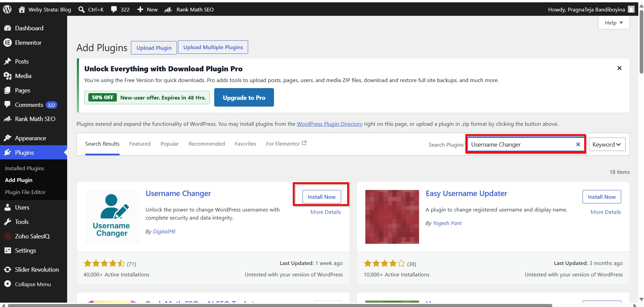Open the user avatar next to Howdy

point(631,9)
